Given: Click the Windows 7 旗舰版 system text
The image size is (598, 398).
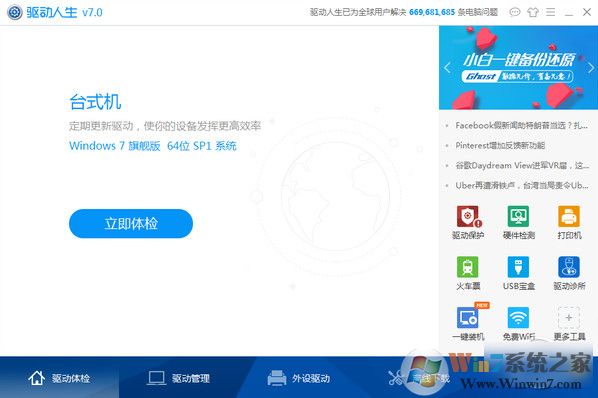Looking at the screenshot, I should [x=153, y=146].
